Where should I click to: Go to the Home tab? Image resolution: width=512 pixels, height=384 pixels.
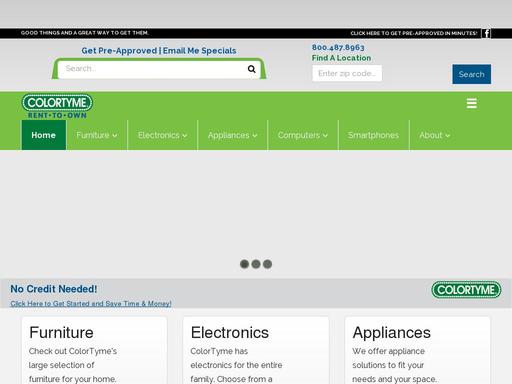pyautogui.click(x=44, y=135)
